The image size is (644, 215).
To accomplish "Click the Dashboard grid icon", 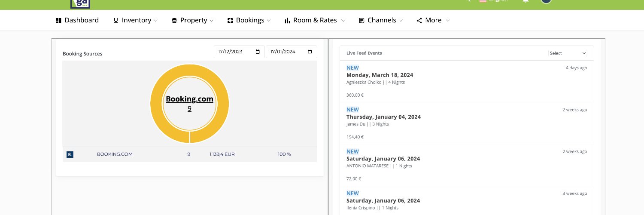I will (x=59, y=20).
